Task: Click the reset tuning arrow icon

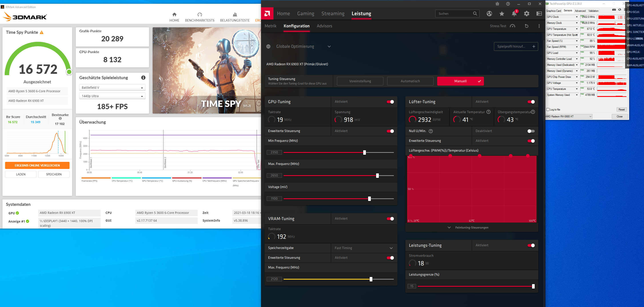Action: pos(526,26)
